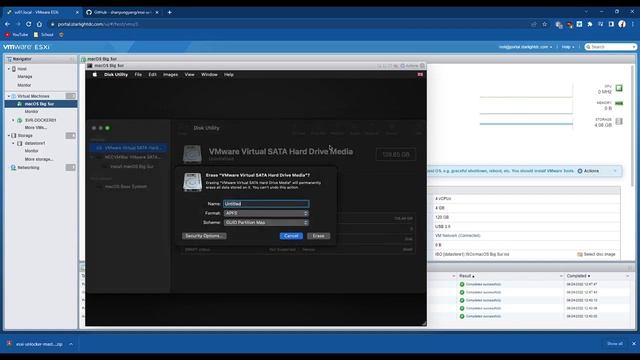
Task: Open the browser profile avatar
Action: pos(622,24)
